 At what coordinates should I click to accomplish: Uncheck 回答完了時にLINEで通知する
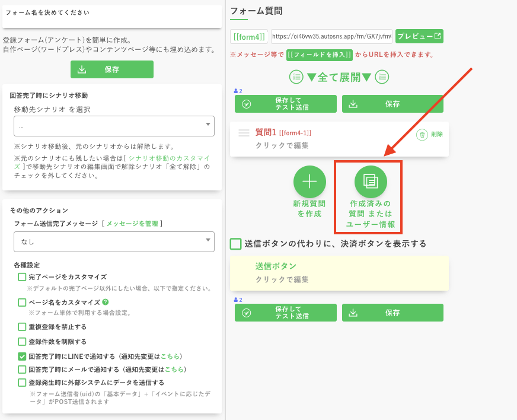tap(22, 357)
